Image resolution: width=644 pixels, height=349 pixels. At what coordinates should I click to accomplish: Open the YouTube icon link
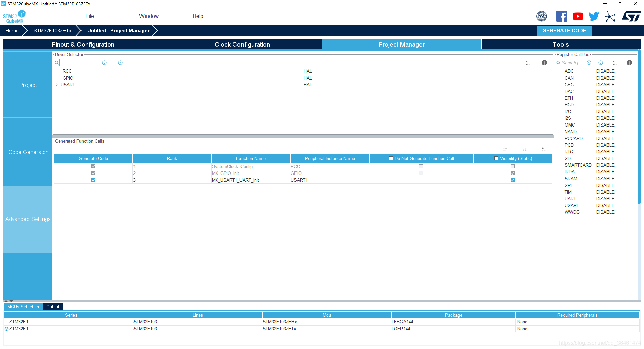578,16
